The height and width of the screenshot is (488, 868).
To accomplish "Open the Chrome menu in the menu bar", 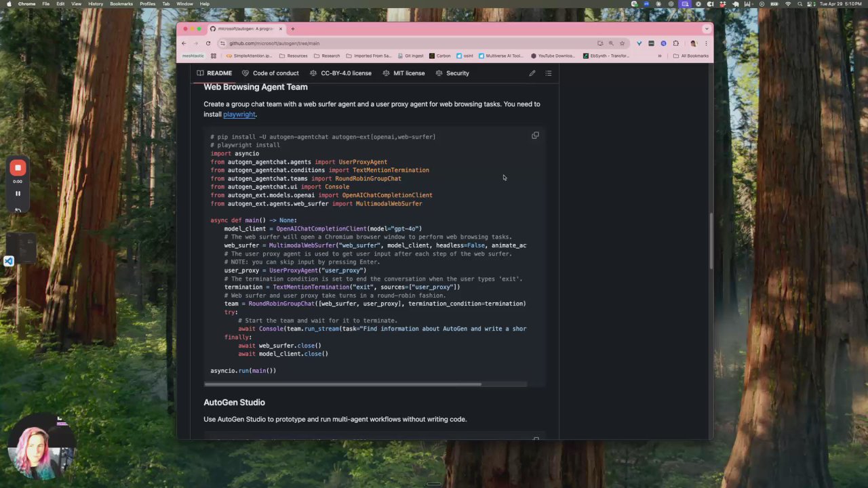I will (26, 4).
